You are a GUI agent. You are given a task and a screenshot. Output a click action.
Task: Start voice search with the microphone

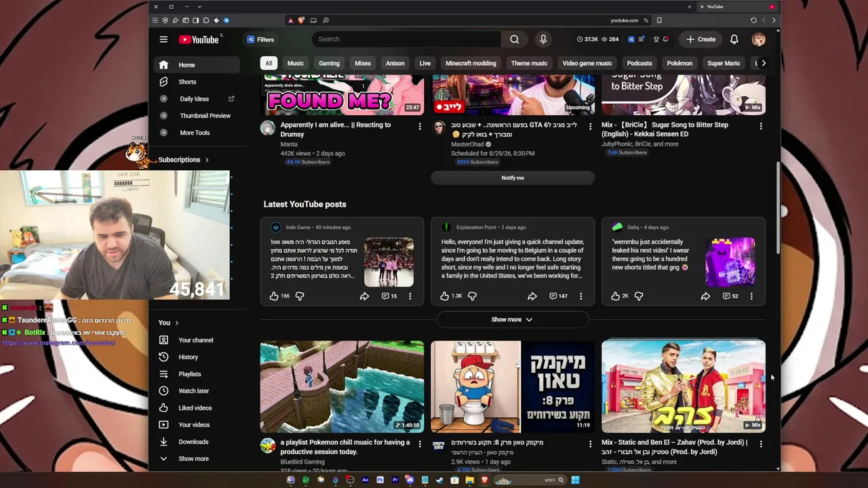543,39
